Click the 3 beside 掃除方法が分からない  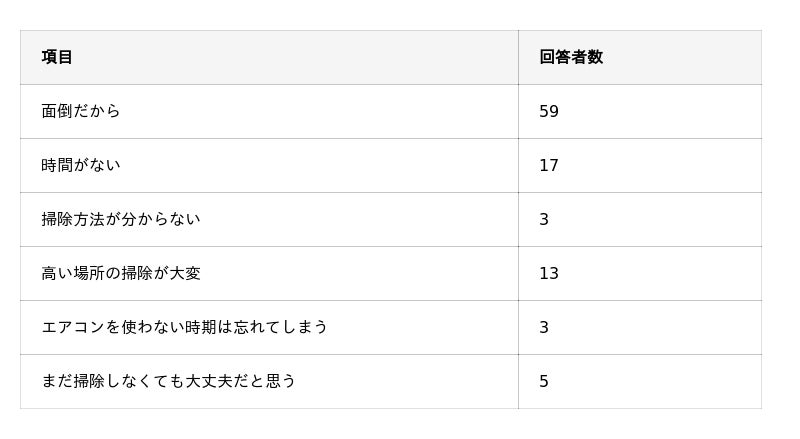tap(544, 220)
